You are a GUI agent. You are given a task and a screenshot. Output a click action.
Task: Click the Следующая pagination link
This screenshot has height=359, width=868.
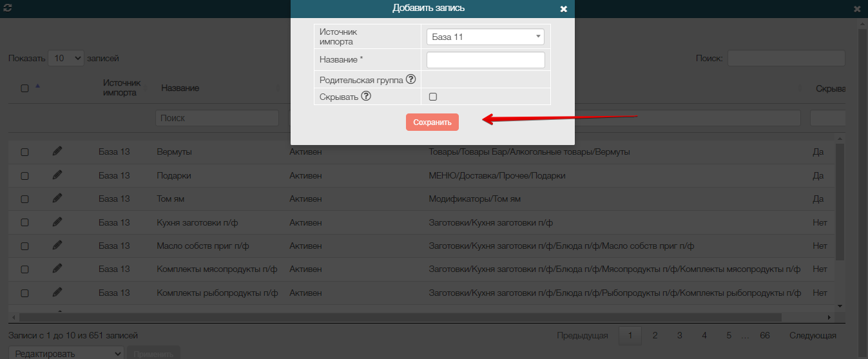tap(813, 335)
